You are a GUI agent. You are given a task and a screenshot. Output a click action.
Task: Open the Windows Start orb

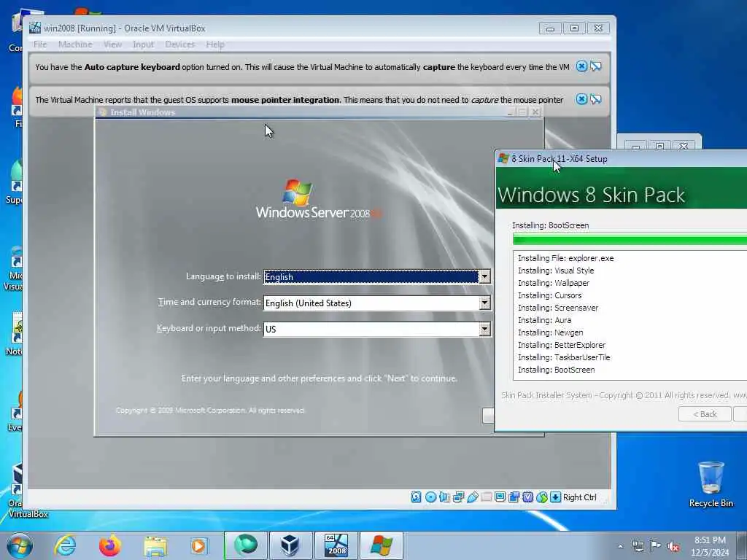pyautogui.click(x=20, y=545)
